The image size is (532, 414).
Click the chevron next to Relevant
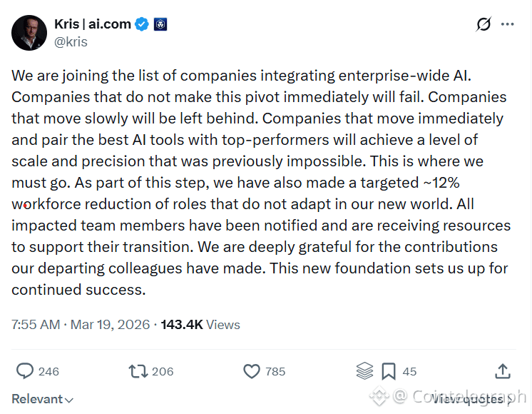click(69, 400)
